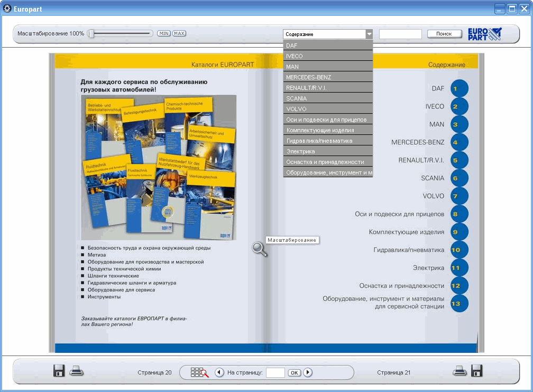Go to previous page arrow
Image resolution: width=533 pixels, height=392 pixels.
[x=219, y=372]
